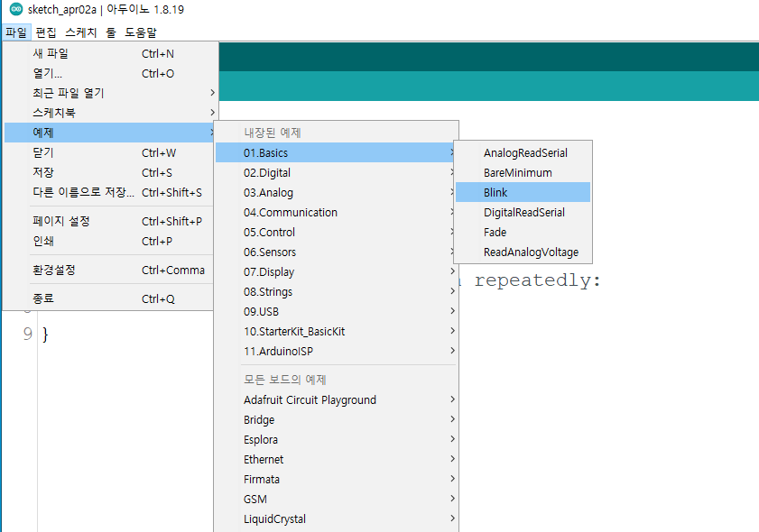Image resolution: width=759 pixels, height=532 pixels.
Task: Choose 저장 menu entry
Action: 110,172
